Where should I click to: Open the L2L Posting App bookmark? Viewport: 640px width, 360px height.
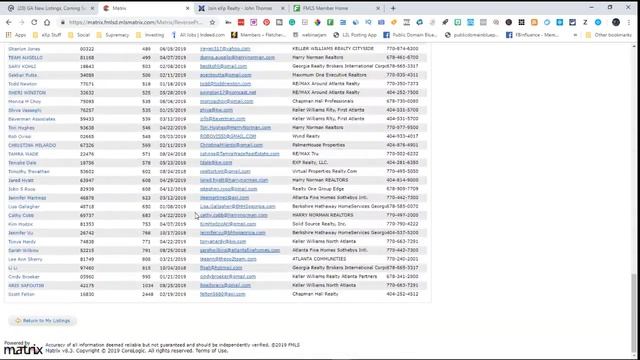355,35
